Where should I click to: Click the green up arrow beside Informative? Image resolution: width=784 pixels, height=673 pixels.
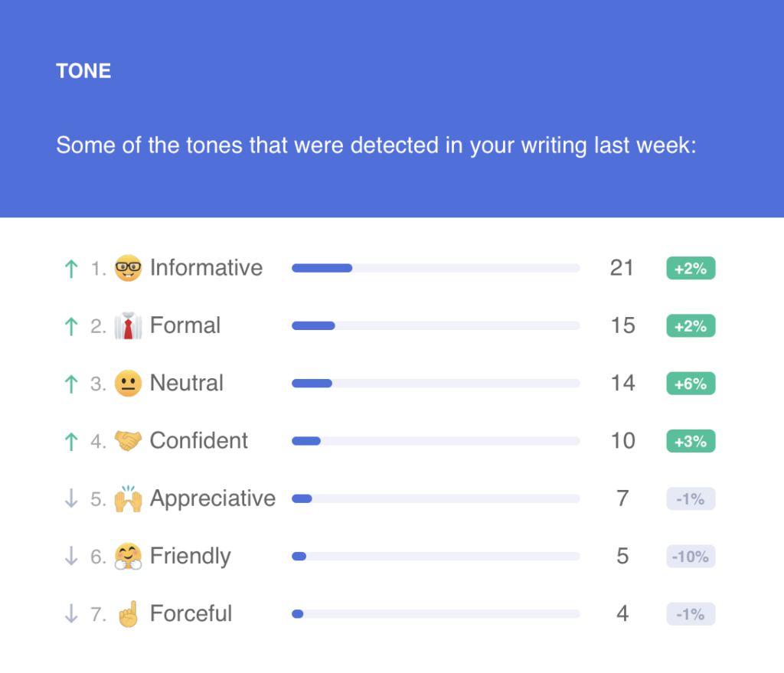[x=71, y=269]
